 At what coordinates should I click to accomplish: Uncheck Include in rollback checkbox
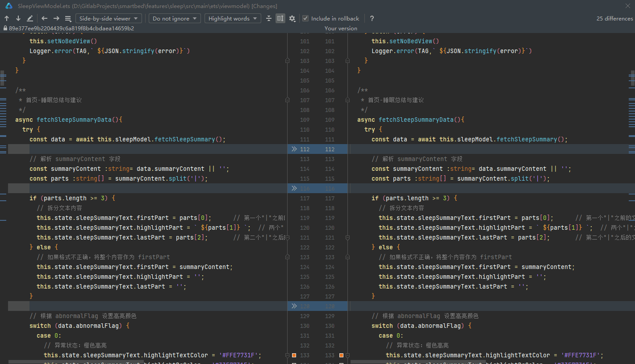305,18
